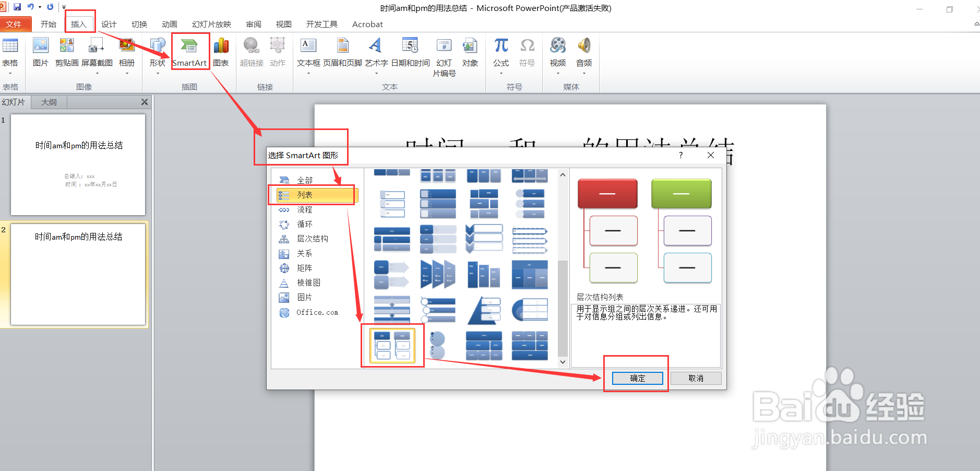Click the Video icon

(x=558, y=46)
